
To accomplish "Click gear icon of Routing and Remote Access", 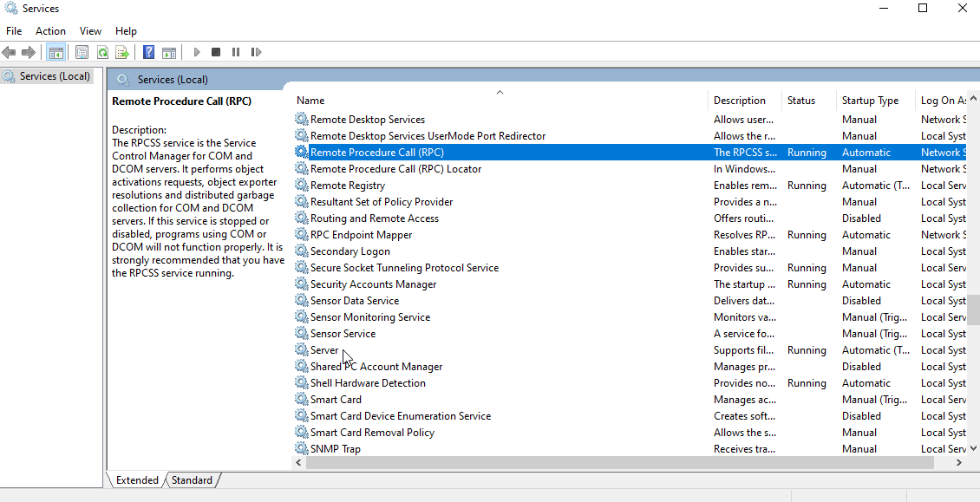I will tap(301, 218).
